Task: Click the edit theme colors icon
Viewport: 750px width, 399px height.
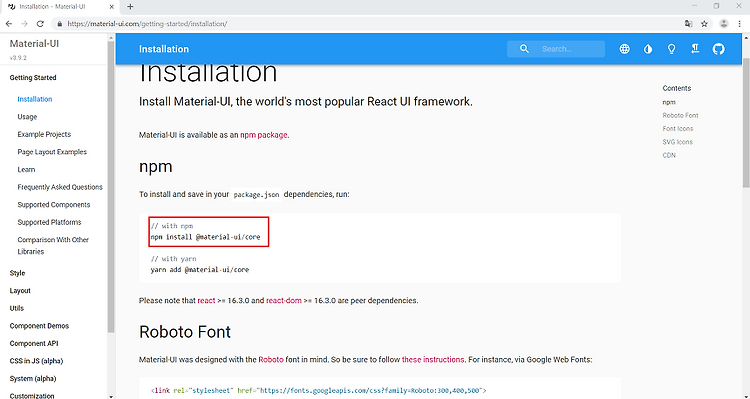Action: [x=648, y=49]
